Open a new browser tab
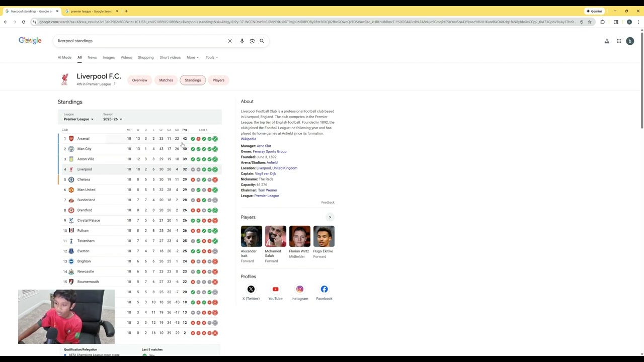Image resolution: width=644 pixels, height=362 pixels. click(x=126, y=11)
